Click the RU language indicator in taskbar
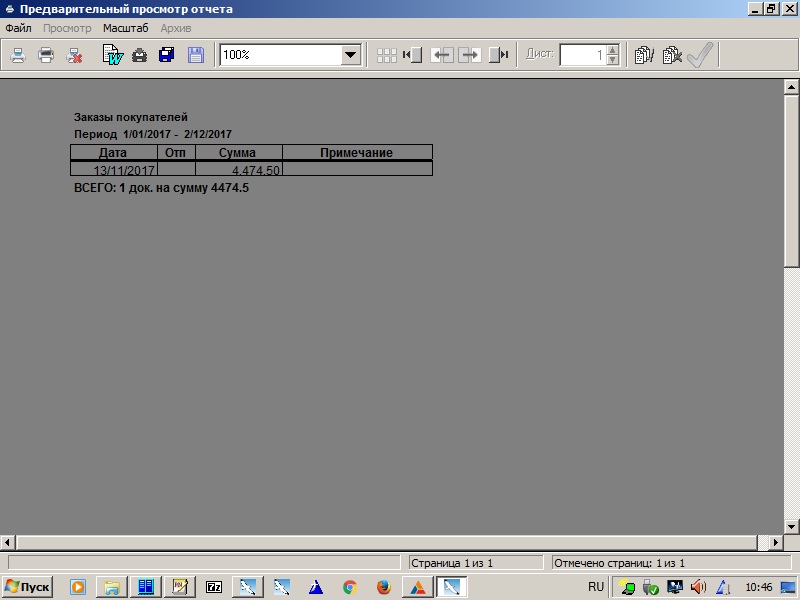 596,587
